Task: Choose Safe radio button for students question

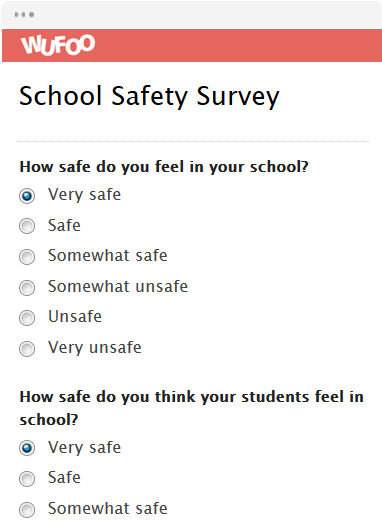Action: [27, 479]
